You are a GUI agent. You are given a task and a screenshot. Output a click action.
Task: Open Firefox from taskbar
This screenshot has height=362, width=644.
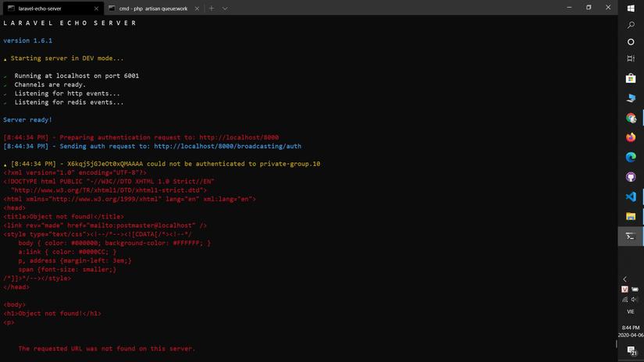pos(631,137)
